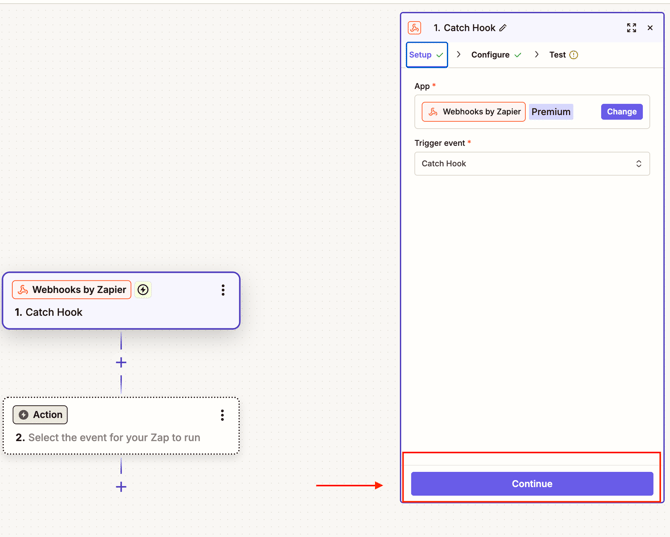Open the Setup tab
The height and width of the screenshot is (537, 670).
pyautogui.click(x=426, y=55)
